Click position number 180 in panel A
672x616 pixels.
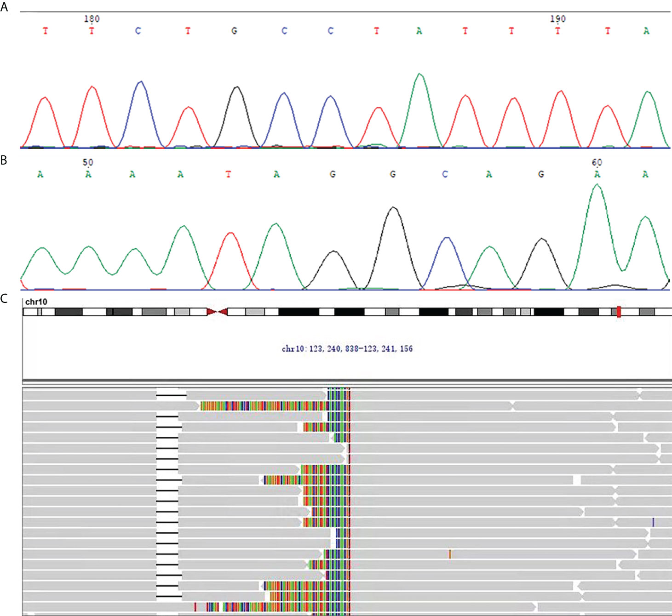tap(92, 19)
